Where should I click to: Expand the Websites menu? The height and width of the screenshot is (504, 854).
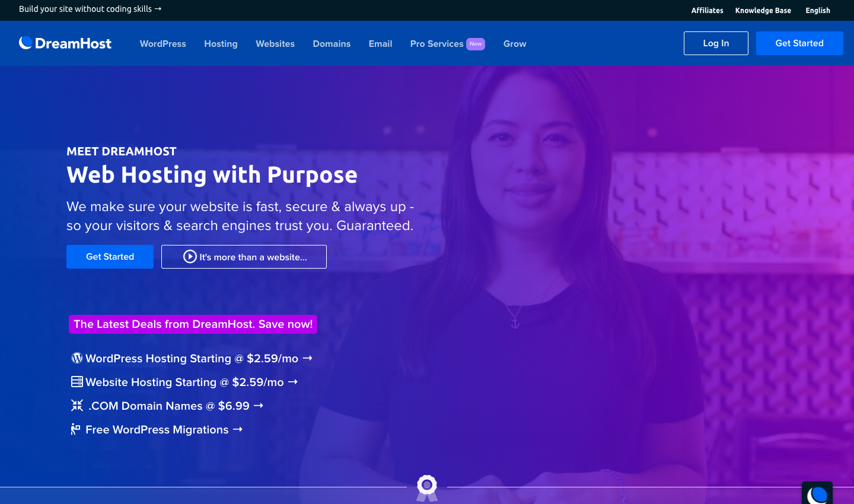[x=275, y=44]
